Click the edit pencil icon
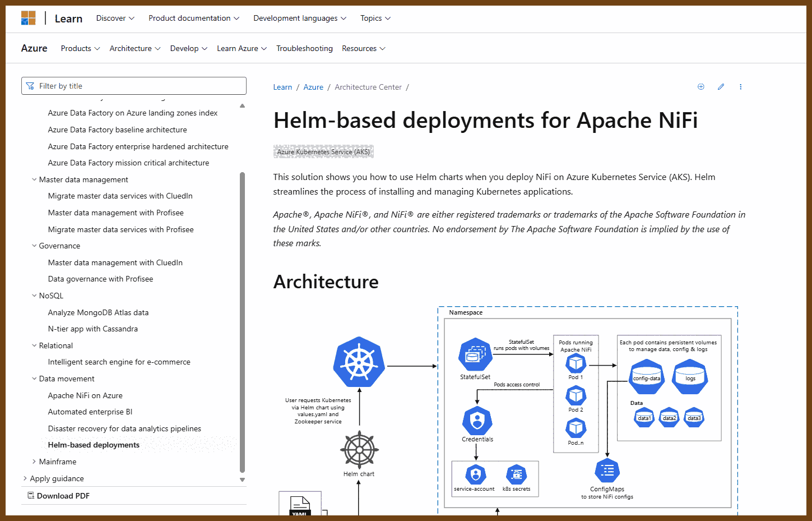This screenshot has width=812, height=521. (x=721, y=87)
